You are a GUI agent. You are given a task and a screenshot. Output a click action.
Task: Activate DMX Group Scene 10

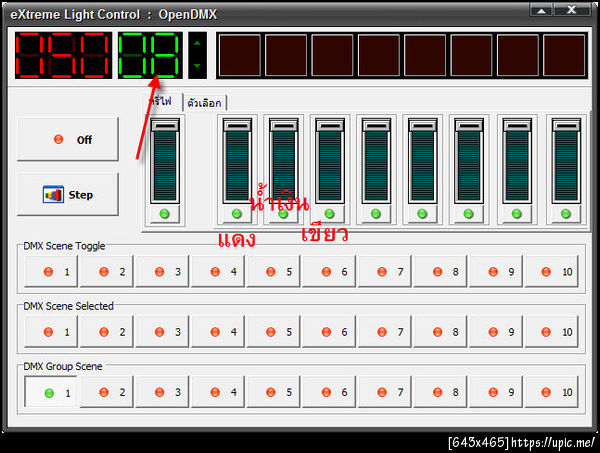pyautogui.click(x=551, y=392)
